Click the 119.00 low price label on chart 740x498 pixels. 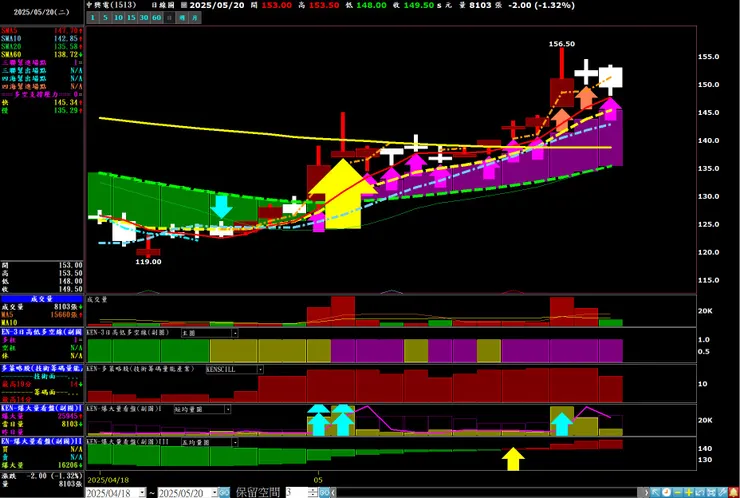(148, 262)
